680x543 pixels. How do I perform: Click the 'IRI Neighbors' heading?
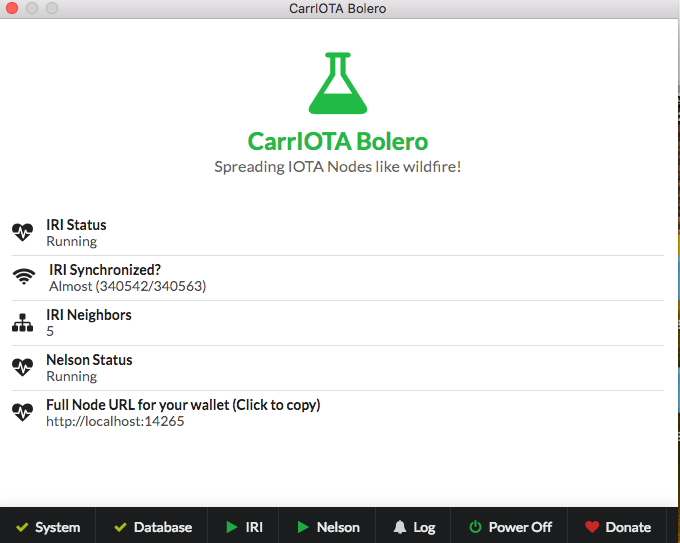pos(89,315)
